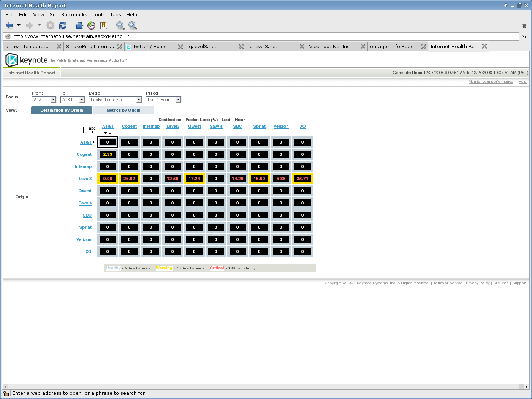Click the 2.33 Cogent to AT&T cell
Viewport: 532px width, 399px height.
pos(108,154)
